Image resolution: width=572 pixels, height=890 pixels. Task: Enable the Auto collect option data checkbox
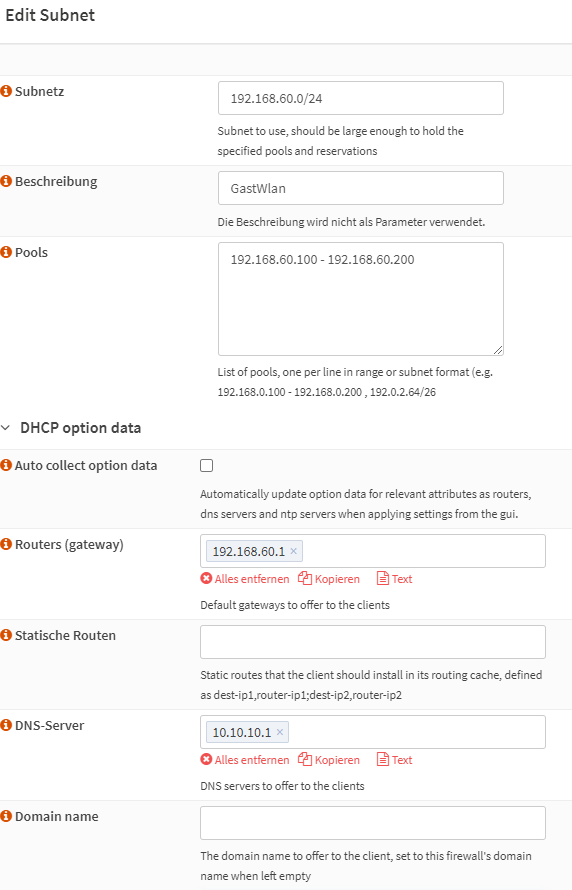click(x=207, y=465)
